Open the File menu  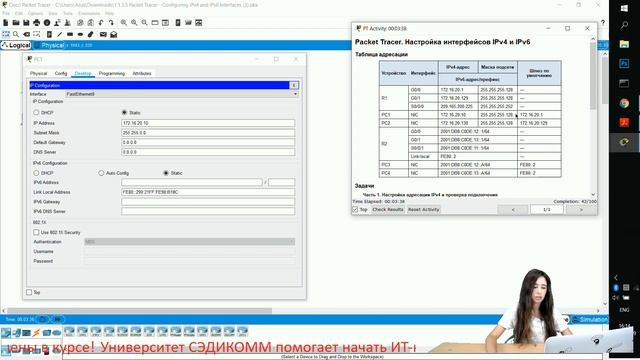(x=6, y=13)
